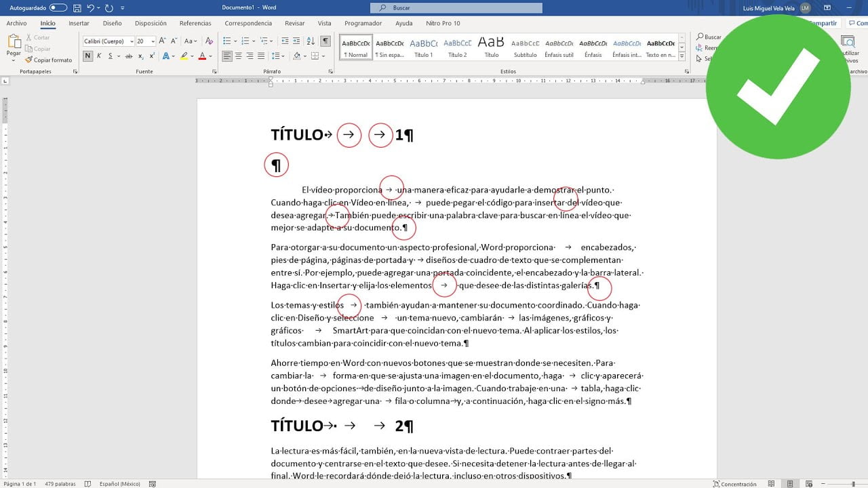Apply the yellow text highlight color
Screen dimensions: 868x488
[184, 56]
